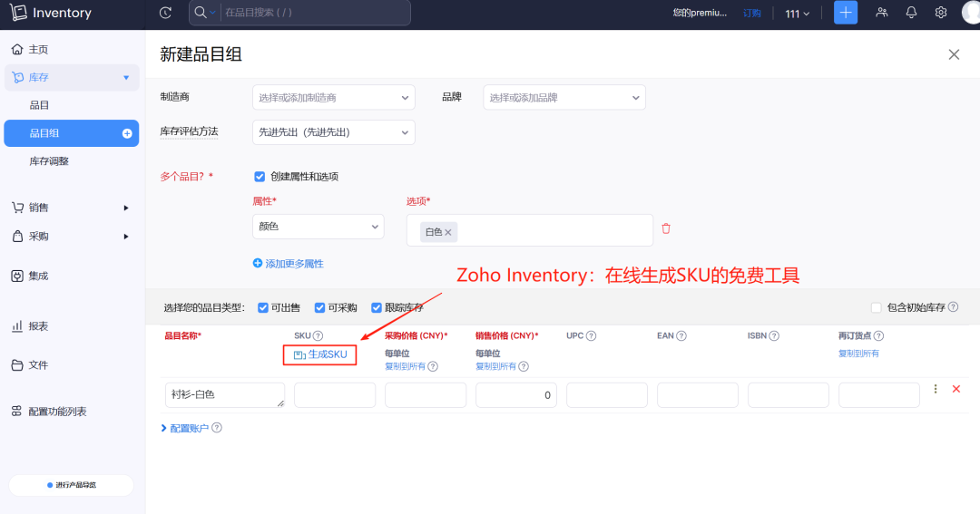Screen dimensions: 980x514
Task: Open the settings gear icon
Action: pos(941,13)
